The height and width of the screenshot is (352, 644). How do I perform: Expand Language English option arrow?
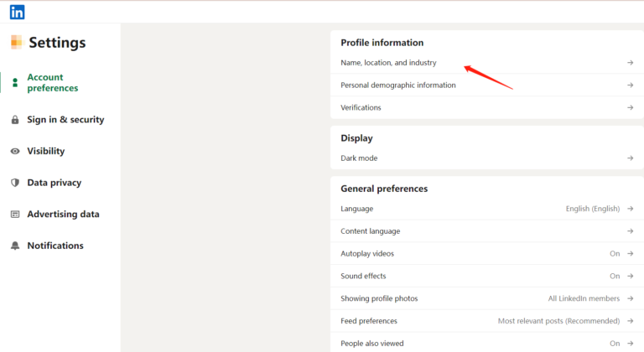pyautogui.click(x=630, y=209)
